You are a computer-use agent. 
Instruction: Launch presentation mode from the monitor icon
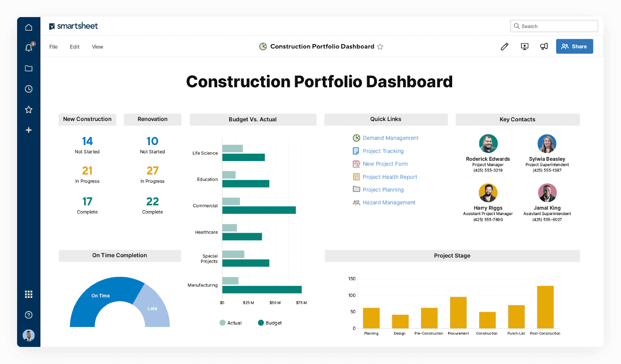[x=524, y=46]
